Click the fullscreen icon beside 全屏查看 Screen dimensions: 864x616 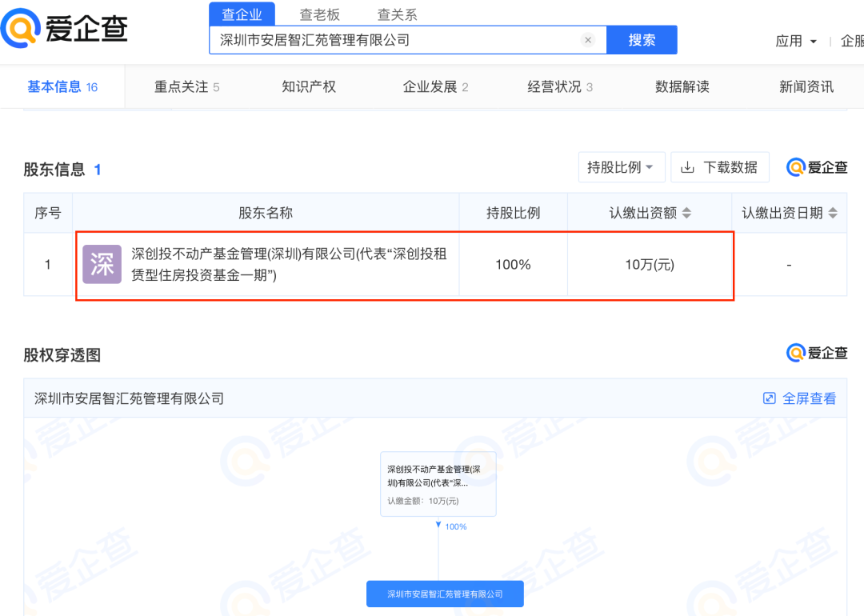coord(770,398)
